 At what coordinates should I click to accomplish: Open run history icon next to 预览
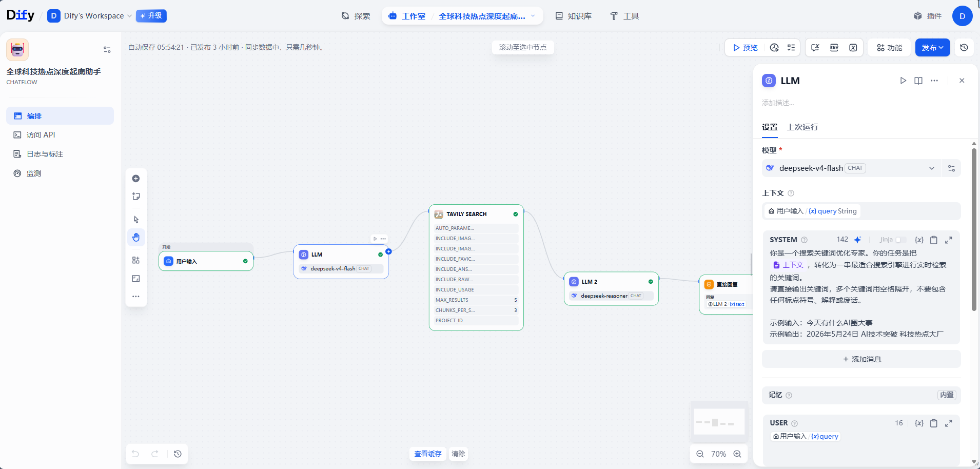[x=774, y=48]
